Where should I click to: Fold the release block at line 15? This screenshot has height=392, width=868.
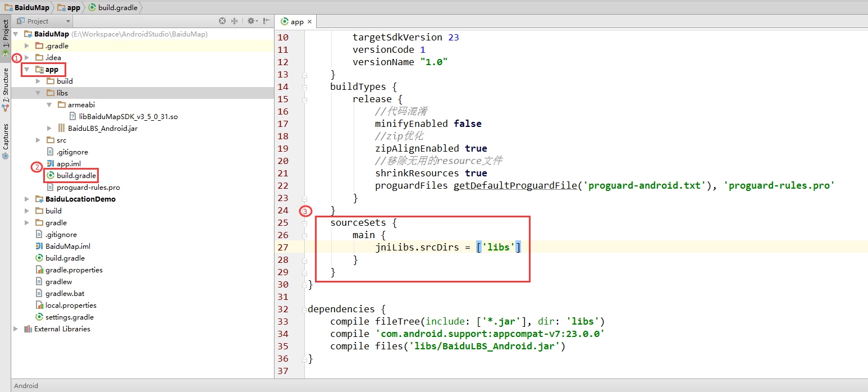(305, 99)
